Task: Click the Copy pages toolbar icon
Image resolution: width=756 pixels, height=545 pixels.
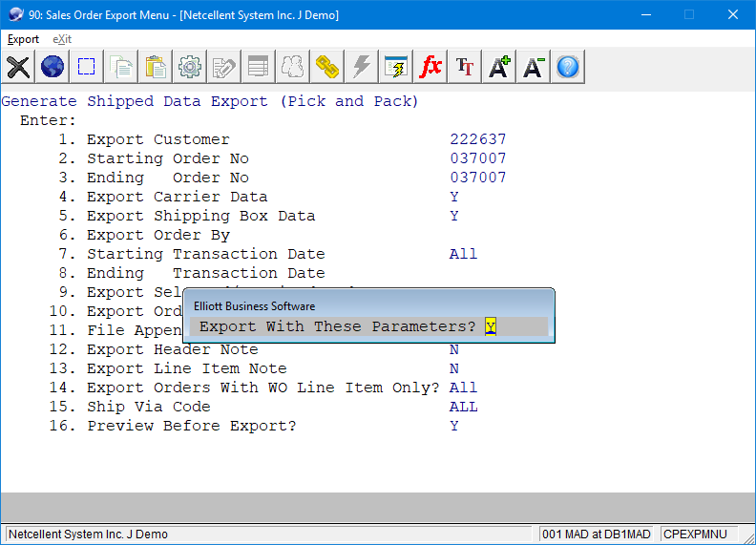Action: tap(121, 67)
